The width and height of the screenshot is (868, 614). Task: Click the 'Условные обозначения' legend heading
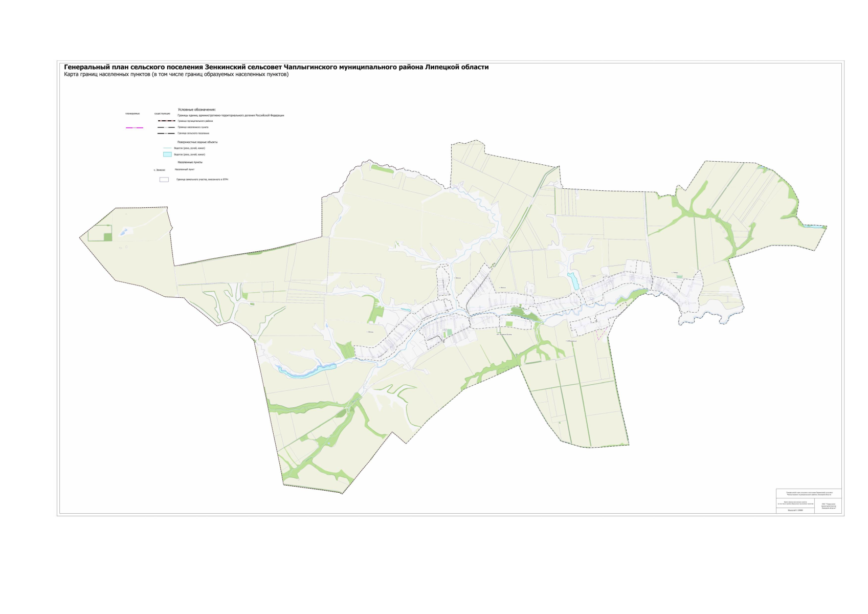coord(196,109)
